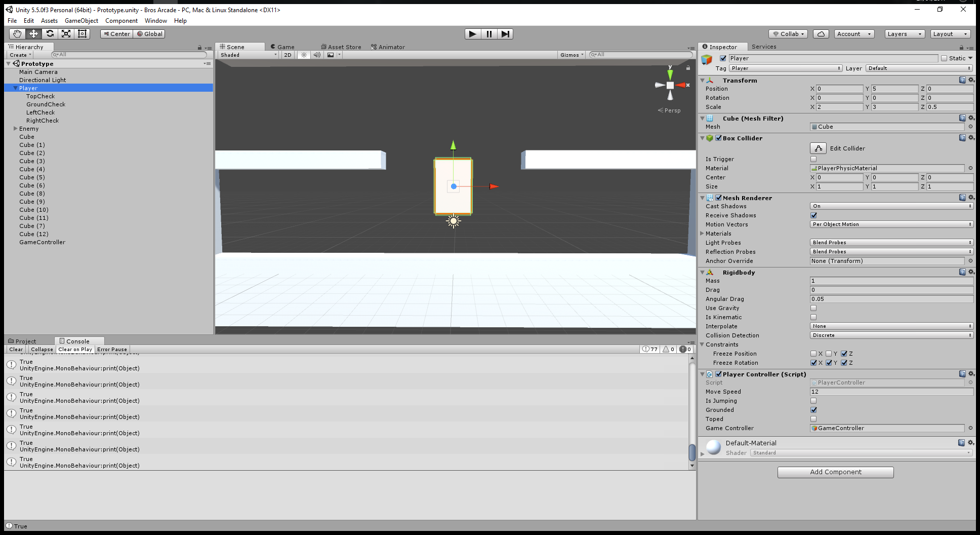Screen dimensions: 980x535
Task: Enable Is Kinematic checkbox
Action: [813, 317]
